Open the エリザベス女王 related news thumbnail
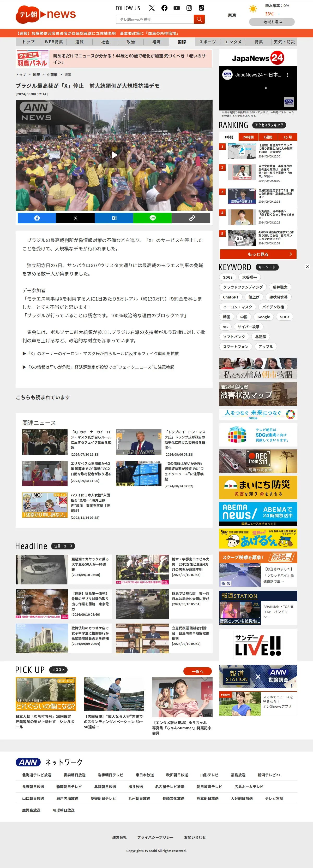 click(x=45, y=473)
